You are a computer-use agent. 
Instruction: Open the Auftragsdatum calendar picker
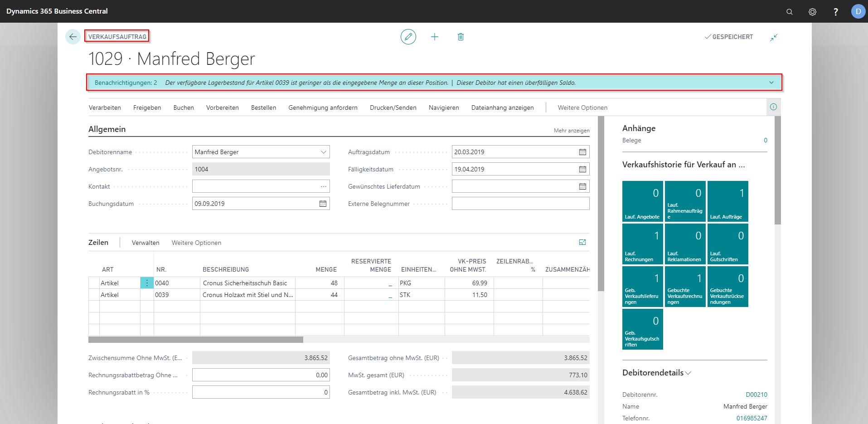coord(582,152)
